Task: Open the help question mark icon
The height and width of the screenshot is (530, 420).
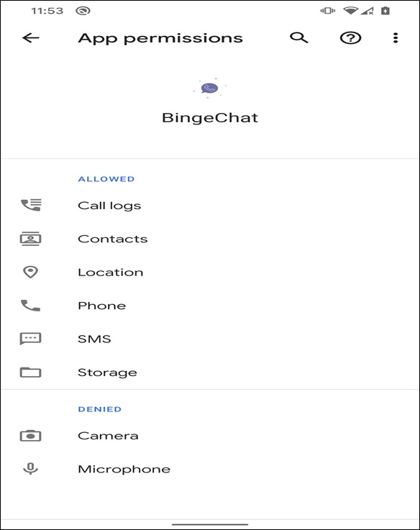Action: [350, 38]
